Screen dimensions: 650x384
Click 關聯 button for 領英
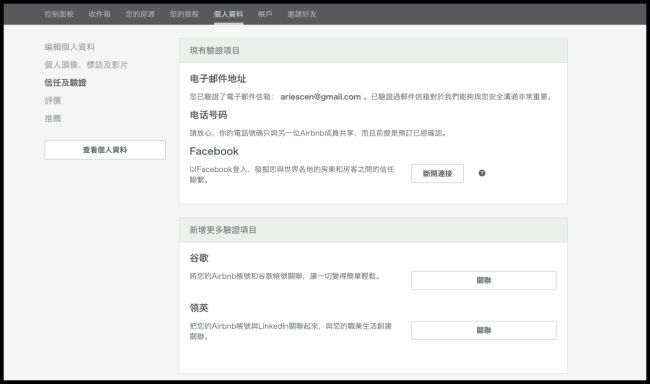click(484, 331)
